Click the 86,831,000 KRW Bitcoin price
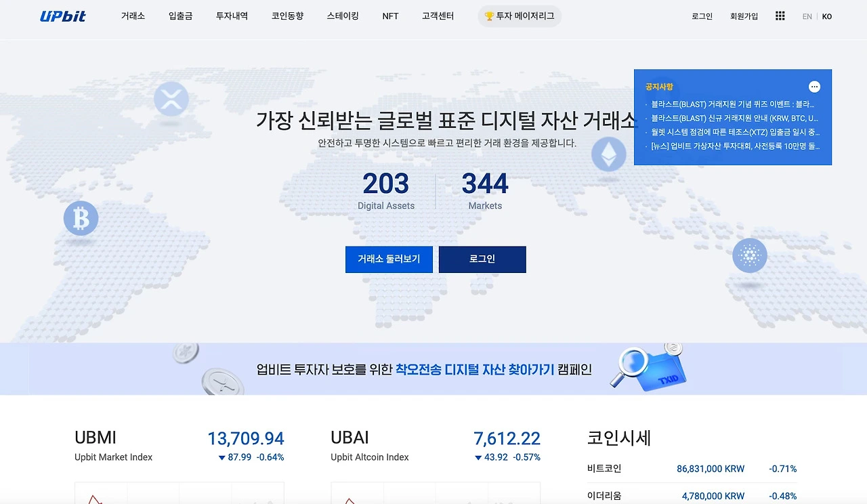 pyautogui.click(x=711, y=469)
